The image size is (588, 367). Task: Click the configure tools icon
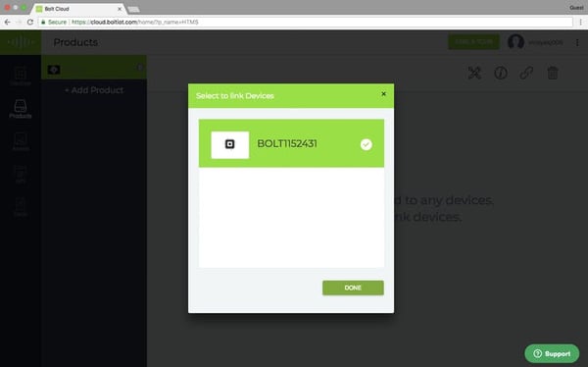(474, 73)
